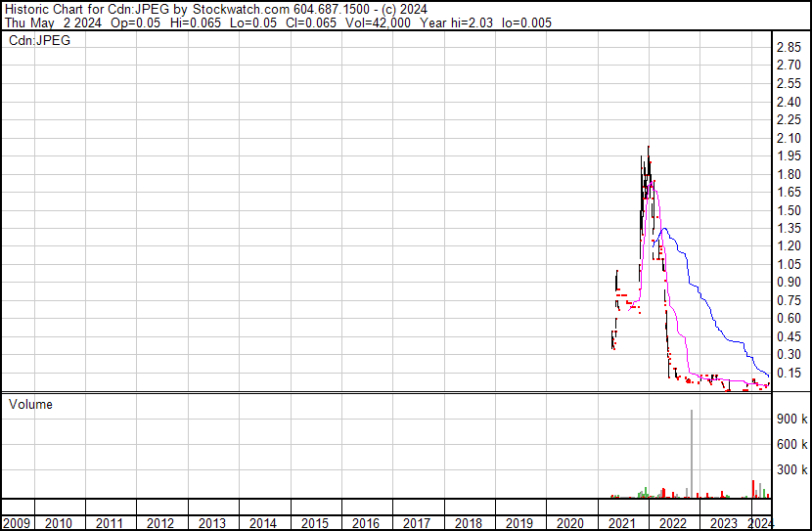
Task: Click the 300 k volume axis label
Action: point(790,469)
